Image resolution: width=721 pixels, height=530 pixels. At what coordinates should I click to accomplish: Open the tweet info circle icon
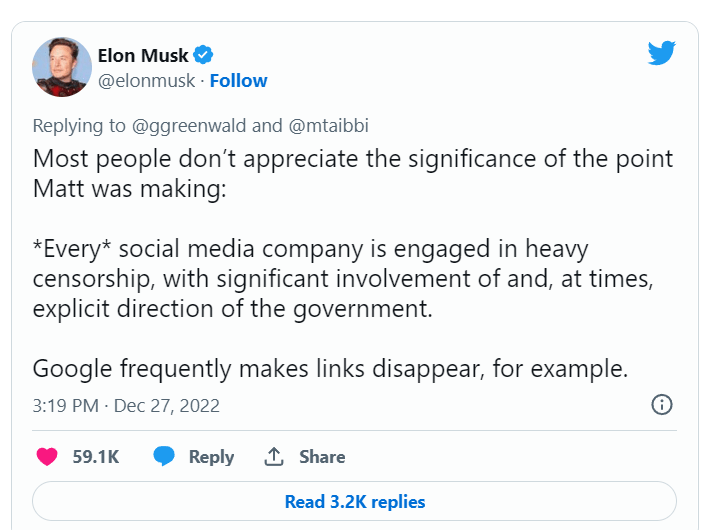click(661, 405)
